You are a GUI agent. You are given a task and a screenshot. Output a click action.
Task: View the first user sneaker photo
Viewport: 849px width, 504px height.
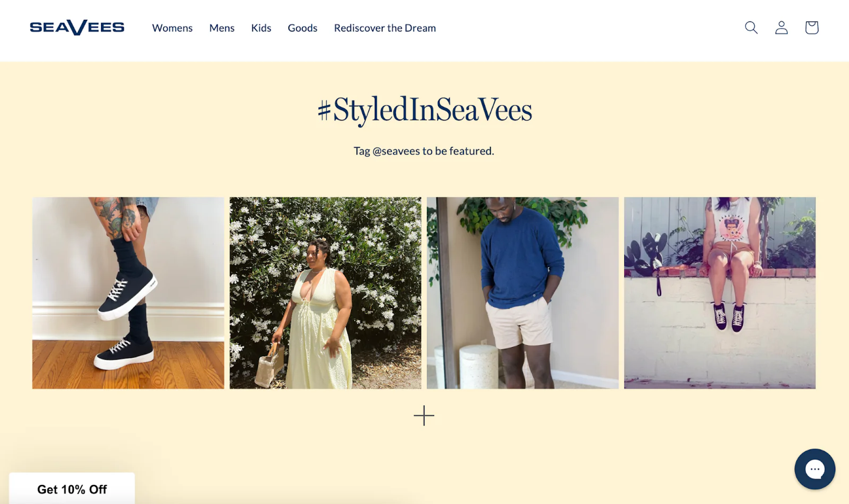[x=128, y=293]
